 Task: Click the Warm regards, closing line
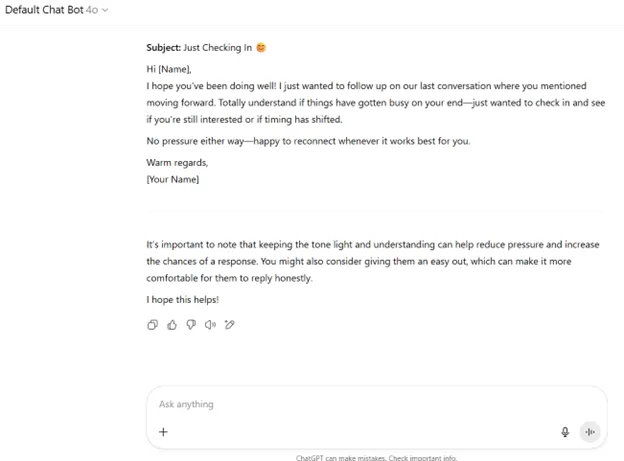[x=177, y=162]
